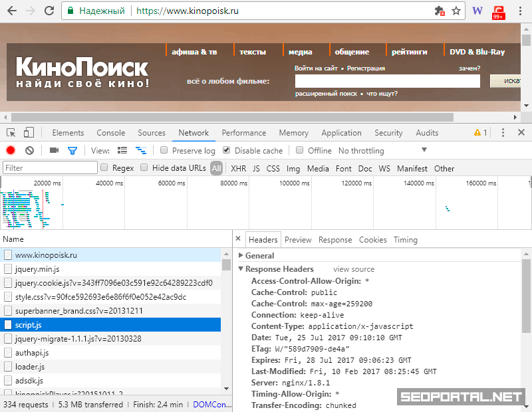The height and width of the screenshot is (412, 532).
Task: Click the view source link
Action: [353, 269]
